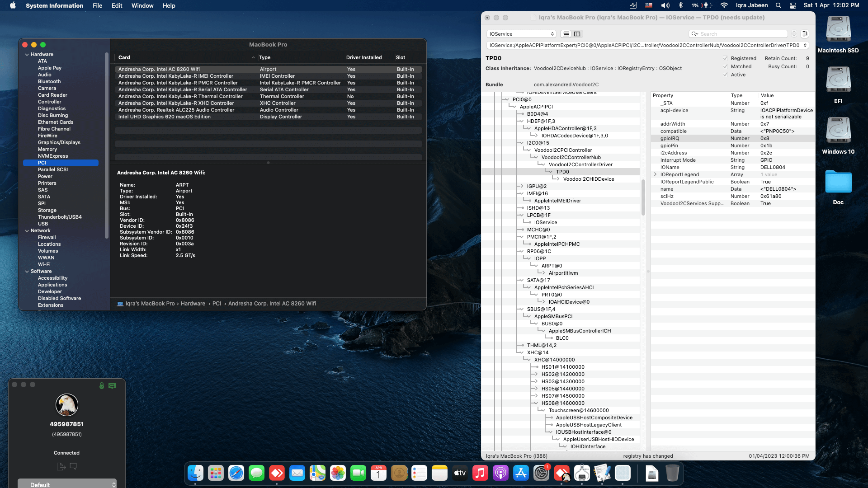The width and height of the screenshot is (868, 488).
Task: Open the IOService plane dropdown
Action: [521, 34]
